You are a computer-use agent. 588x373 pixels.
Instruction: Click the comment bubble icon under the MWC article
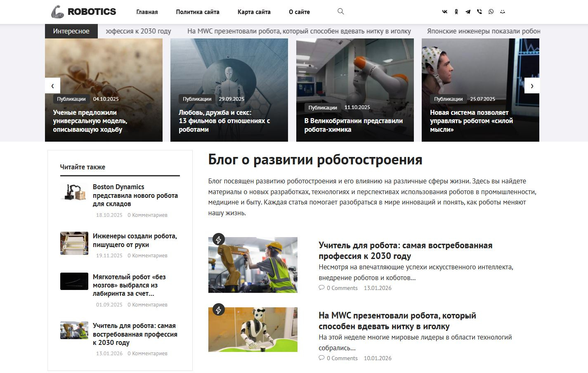click(321, 358)
